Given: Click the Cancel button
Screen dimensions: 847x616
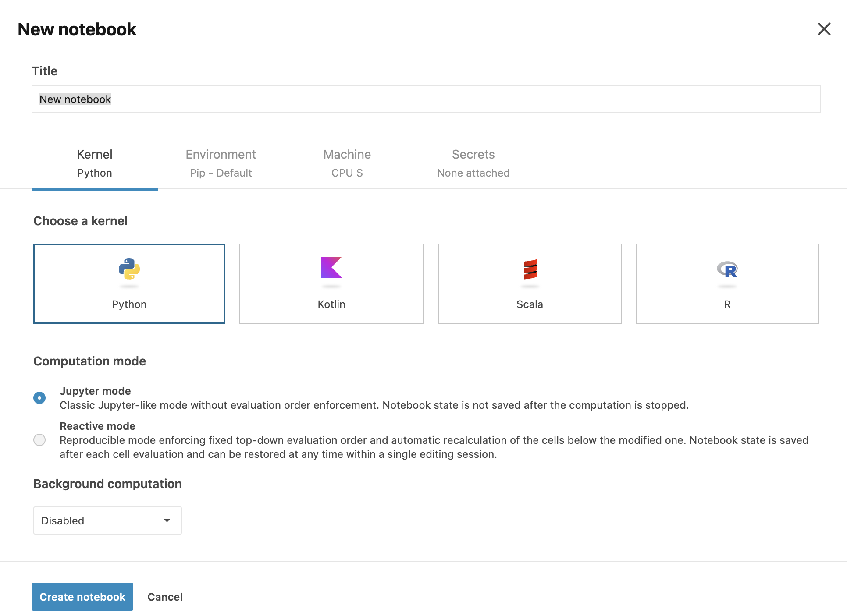Looking at the screenshot, I should (x=165, y=597).
